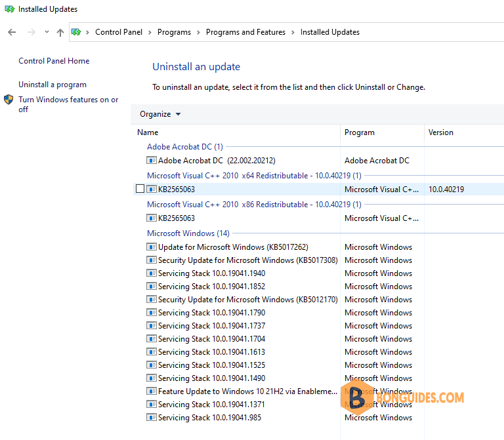Image resolution: width=504 pixels, height=440 pixels.
Task: Select the x64 KB2565063 entry name
Action: tap(177, 189)
